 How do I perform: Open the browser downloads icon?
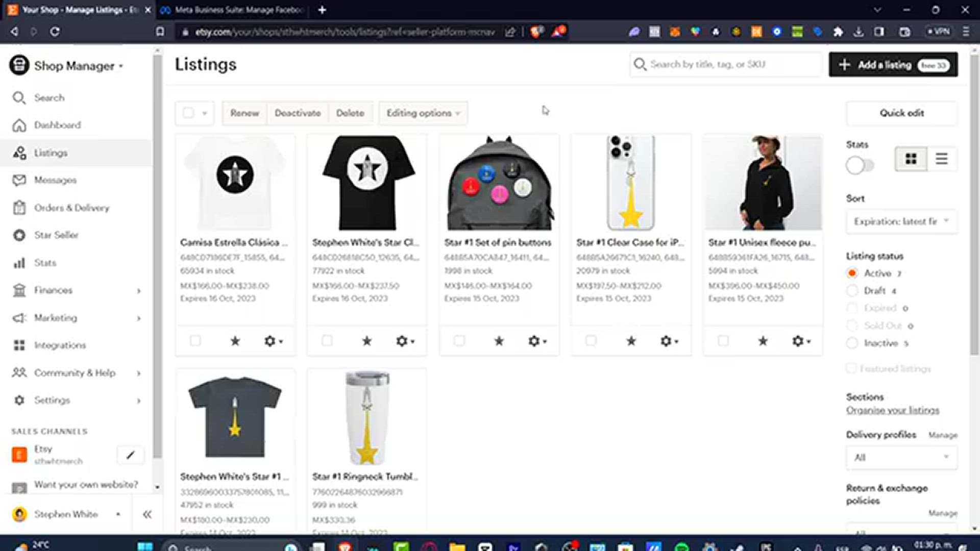(859, 32)
